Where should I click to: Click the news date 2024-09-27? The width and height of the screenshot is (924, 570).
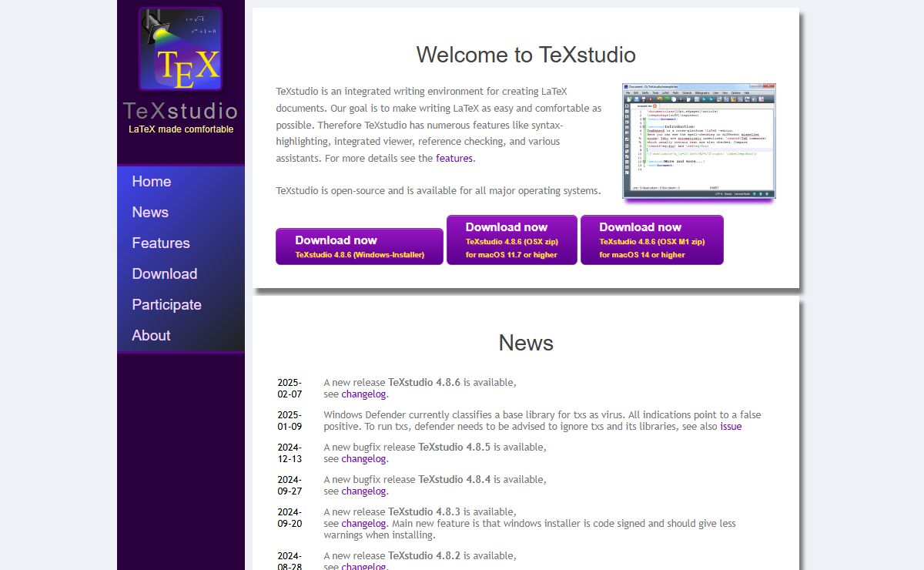290,485
